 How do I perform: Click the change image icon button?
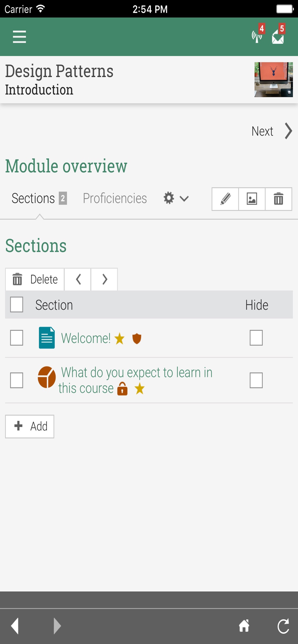coord(252,199)
